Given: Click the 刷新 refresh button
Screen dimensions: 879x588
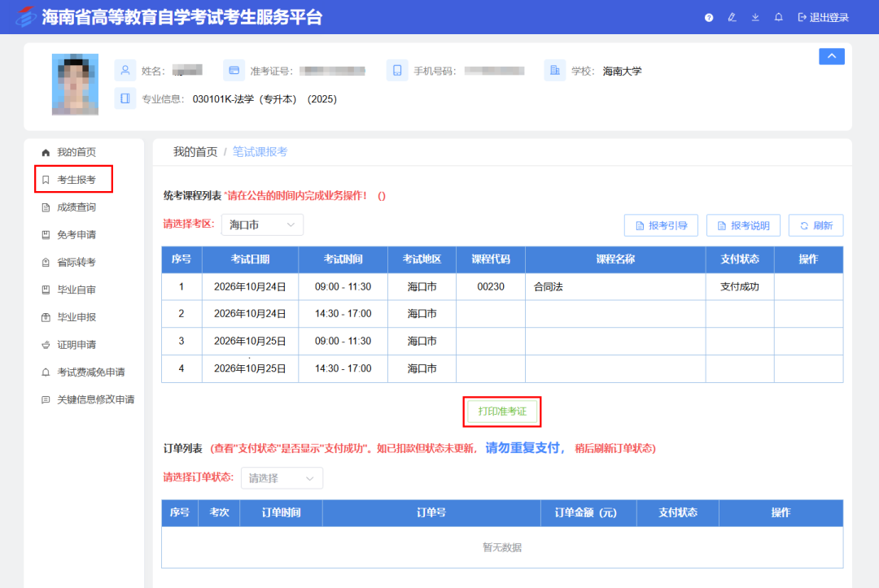Looking at the screenshot, I should click(x=816, y=225).
